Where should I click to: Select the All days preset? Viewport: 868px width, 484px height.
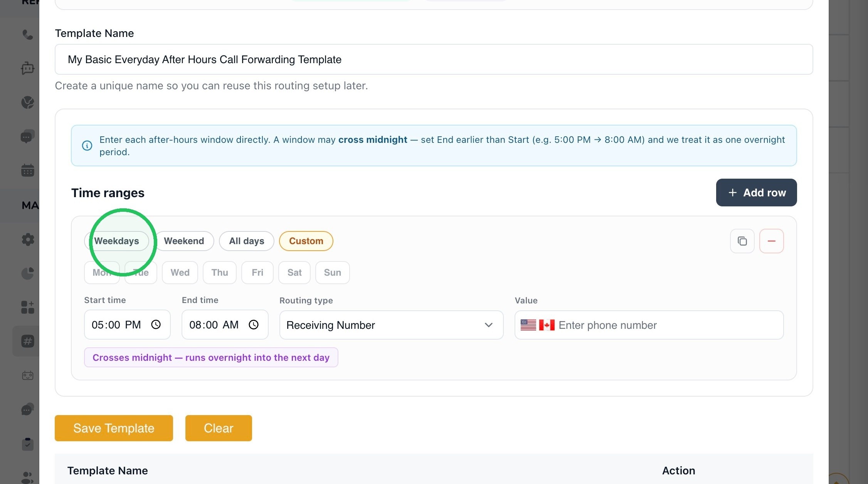(247, 241)
